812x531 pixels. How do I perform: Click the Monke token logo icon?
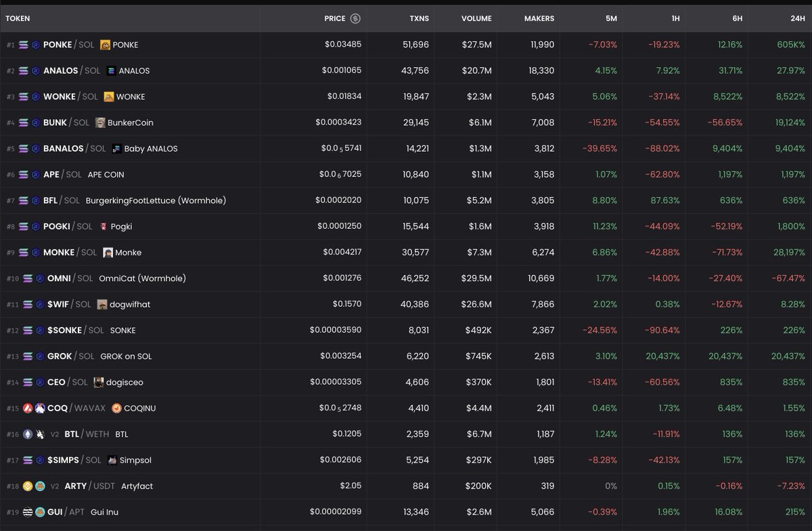click(108, 253)
